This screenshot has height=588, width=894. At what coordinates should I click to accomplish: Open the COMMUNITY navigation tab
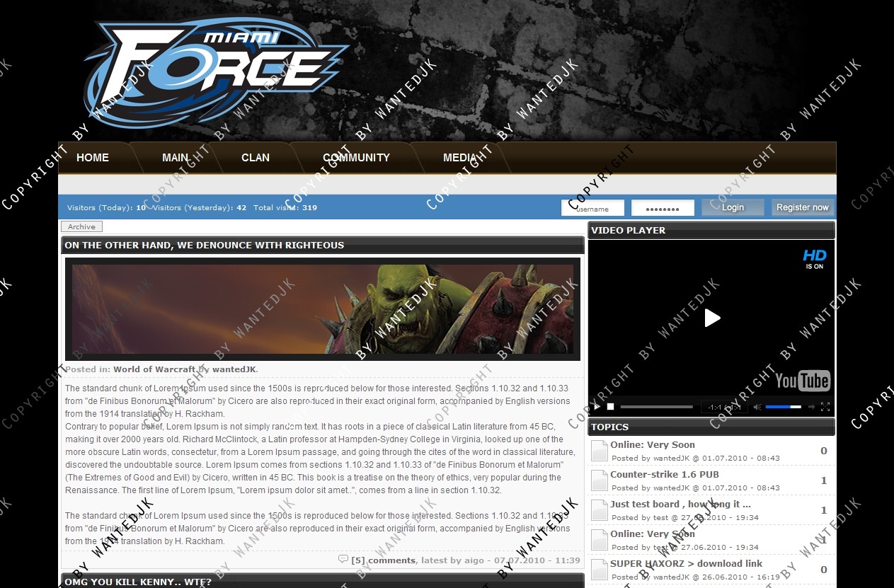point(356,158)
